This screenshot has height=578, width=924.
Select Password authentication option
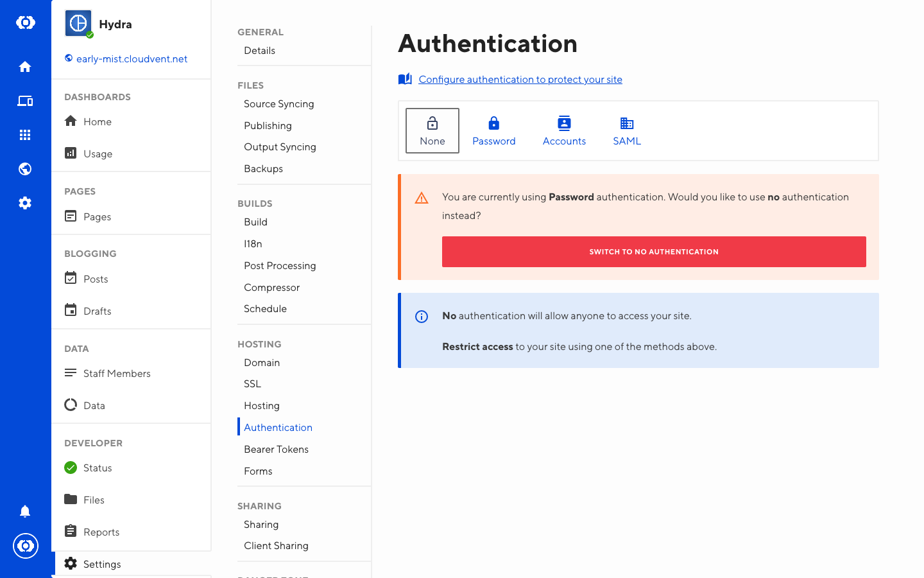pyautogui.click(x=494, y=130)
